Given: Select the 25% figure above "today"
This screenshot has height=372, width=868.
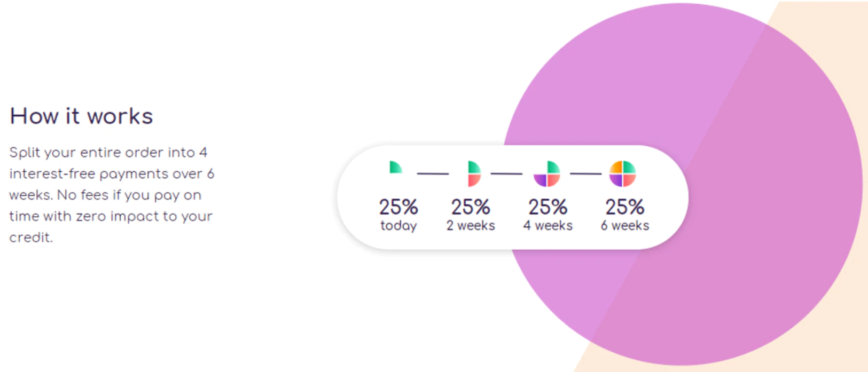Looking at the screenshot, I should [398, 207].
